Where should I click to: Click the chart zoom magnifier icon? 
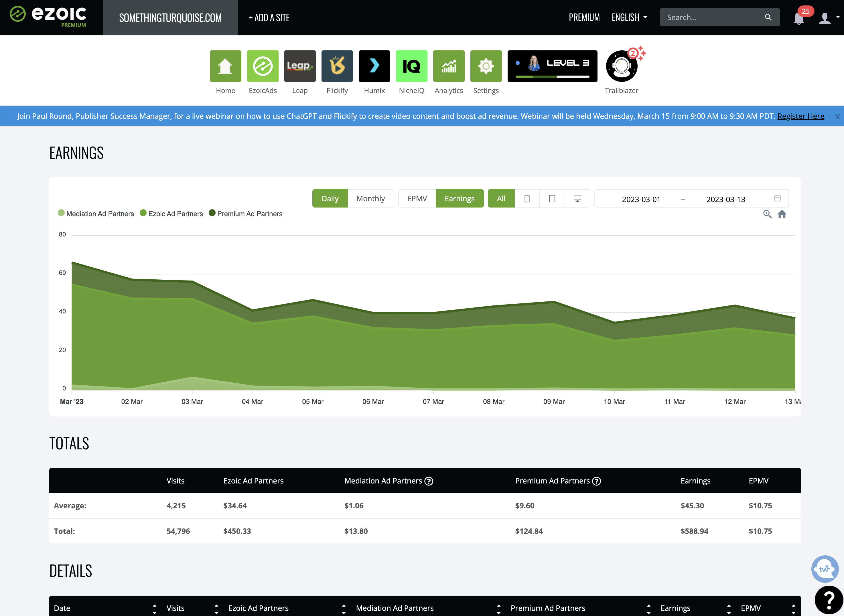tap(767, 214)
